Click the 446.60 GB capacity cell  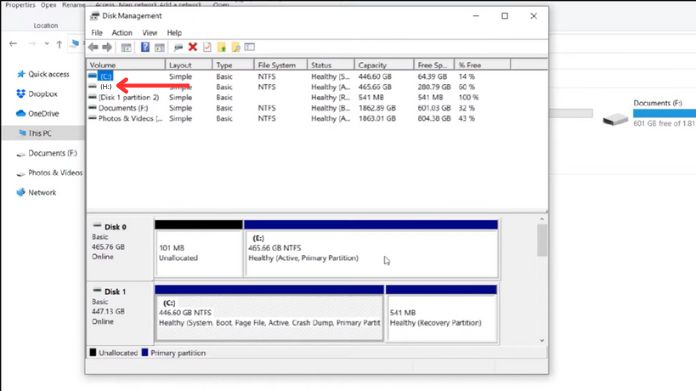click(375, 76)
